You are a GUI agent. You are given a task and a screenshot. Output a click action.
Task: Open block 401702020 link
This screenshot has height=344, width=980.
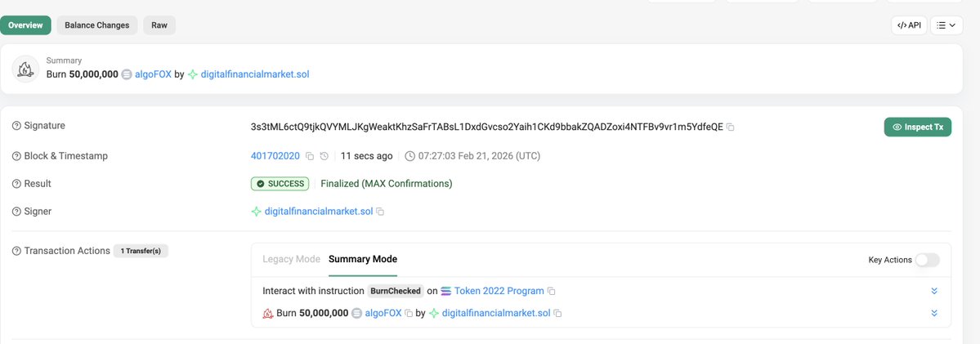[x=275, y=156]
